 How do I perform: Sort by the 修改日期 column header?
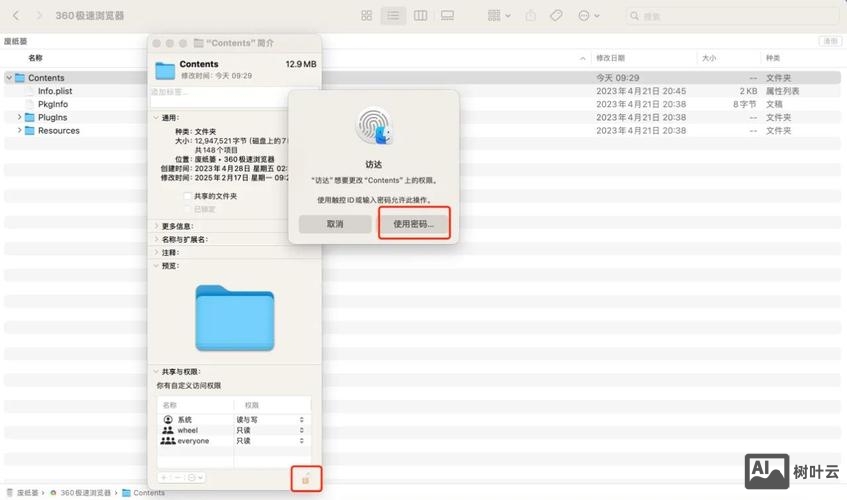click(x=610, y=58)
